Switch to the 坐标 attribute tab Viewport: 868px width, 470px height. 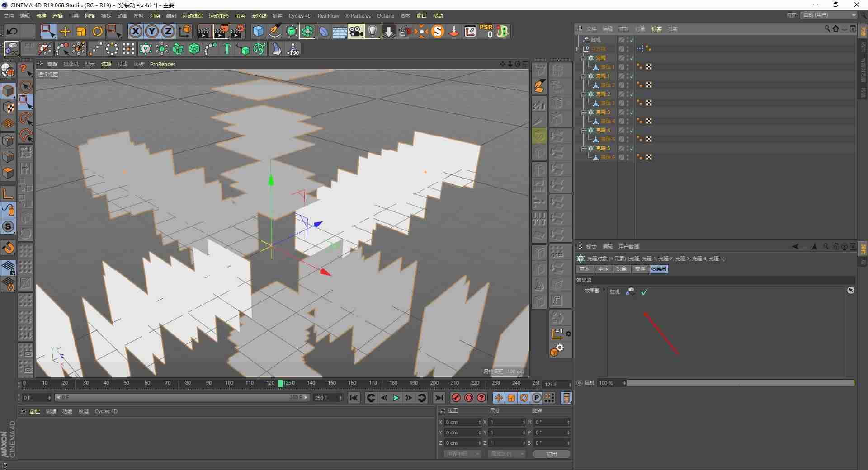(603, 269)
